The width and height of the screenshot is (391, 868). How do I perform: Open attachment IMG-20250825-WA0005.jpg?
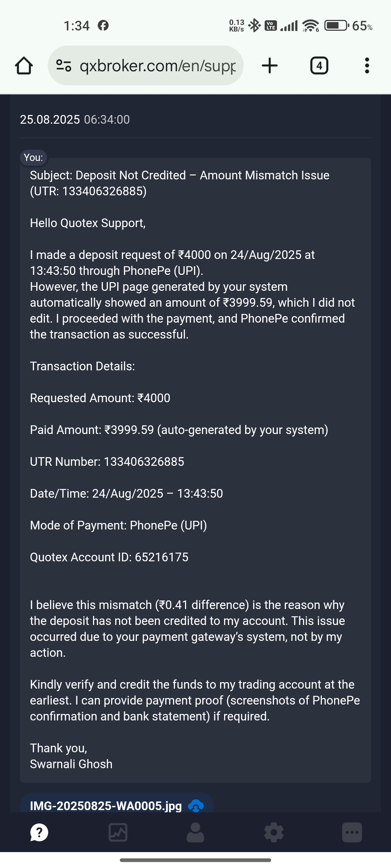106,806
